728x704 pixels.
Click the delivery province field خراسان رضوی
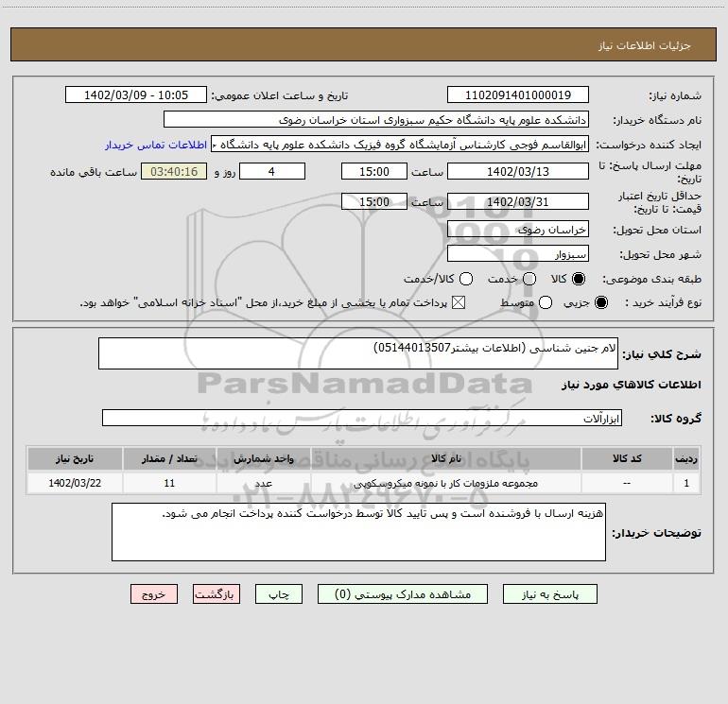518,230
